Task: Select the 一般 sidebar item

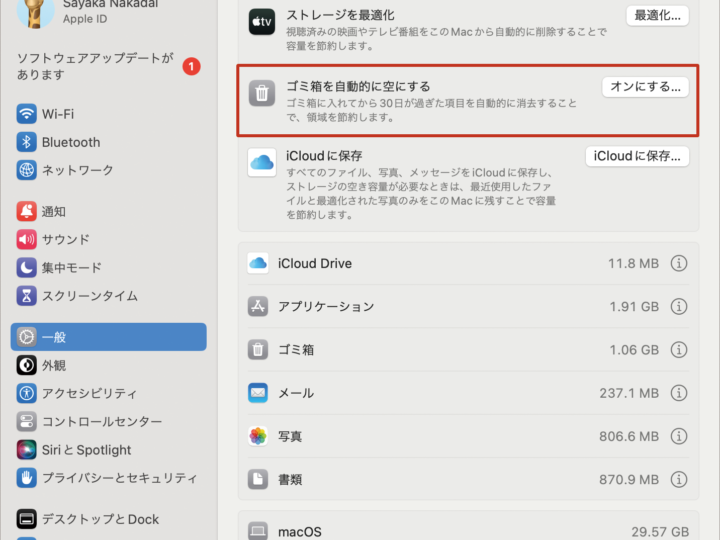Action: pos(108,337)
